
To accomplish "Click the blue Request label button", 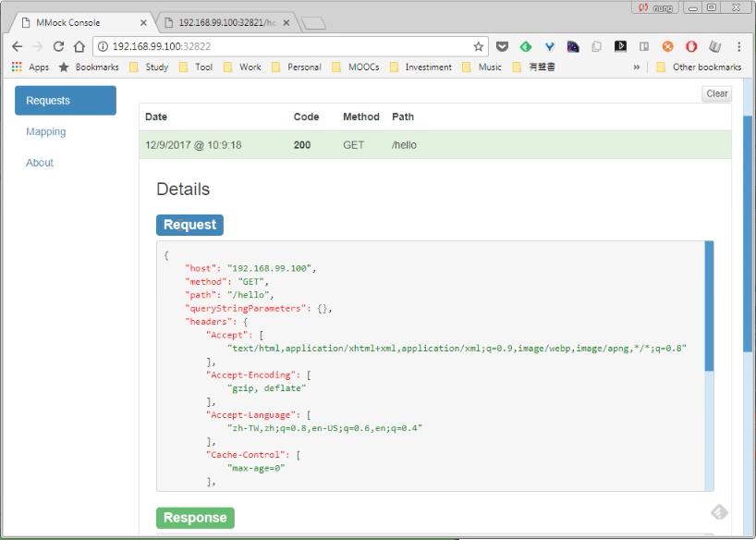I will pos(190,225).
